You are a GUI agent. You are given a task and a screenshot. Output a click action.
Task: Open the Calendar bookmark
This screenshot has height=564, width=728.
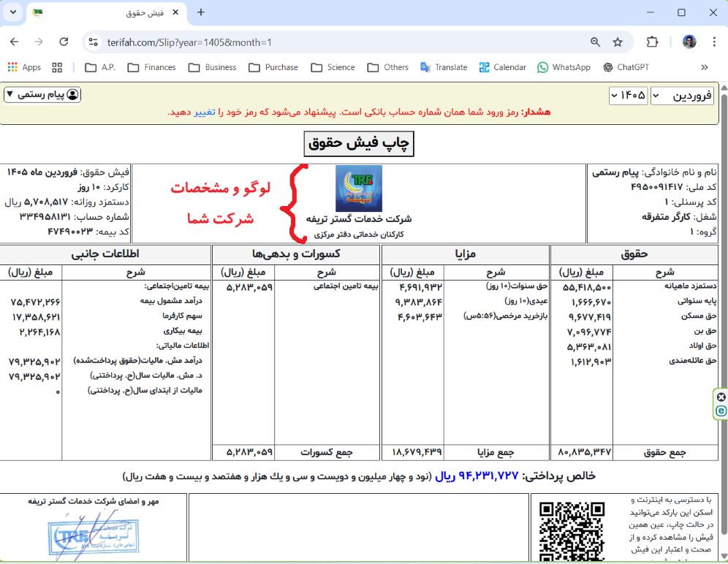[503, 67]
